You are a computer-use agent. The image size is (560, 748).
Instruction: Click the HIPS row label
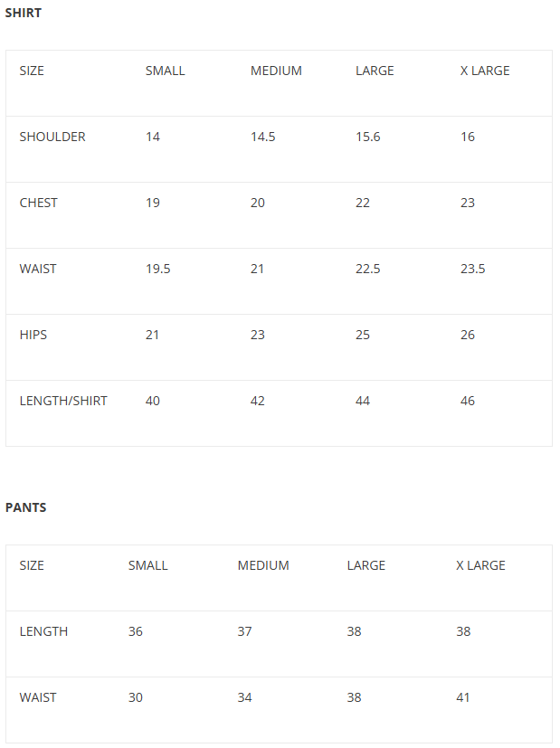coord(33,335)
